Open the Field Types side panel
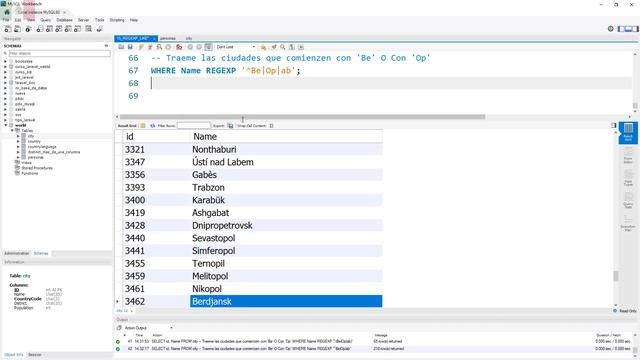Image resolution: width=640 pixels, height=360 pixels. (x=628, y=178)
